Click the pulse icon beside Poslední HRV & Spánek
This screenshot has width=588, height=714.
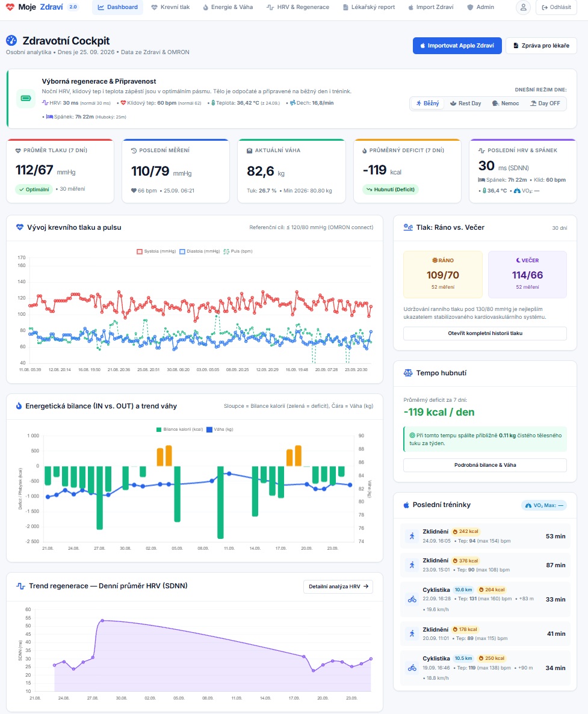(481, 150)
